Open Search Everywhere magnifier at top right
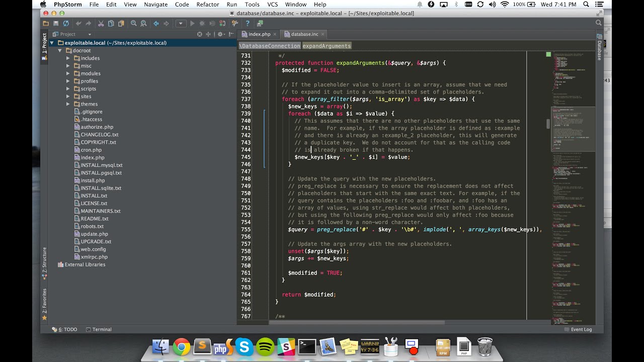 [x=599, y=23]
